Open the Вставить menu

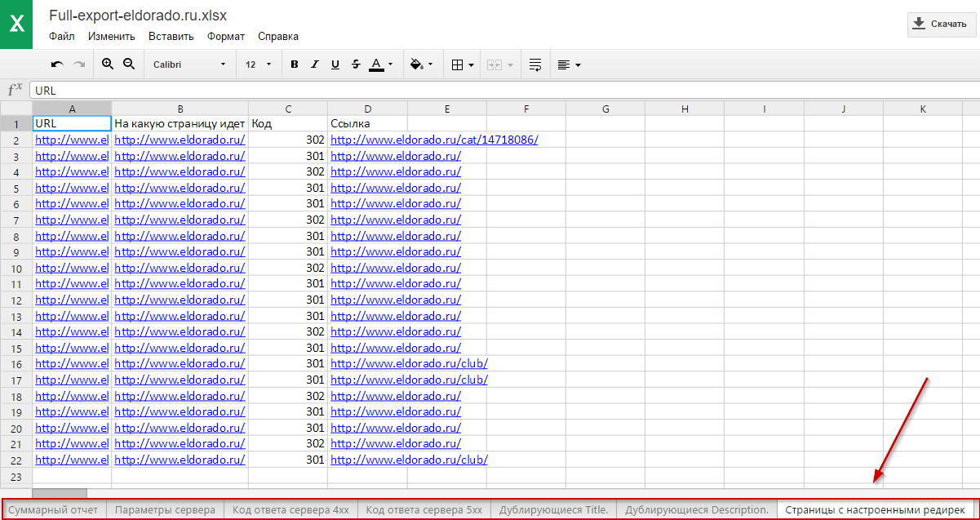tap(171, 36)
